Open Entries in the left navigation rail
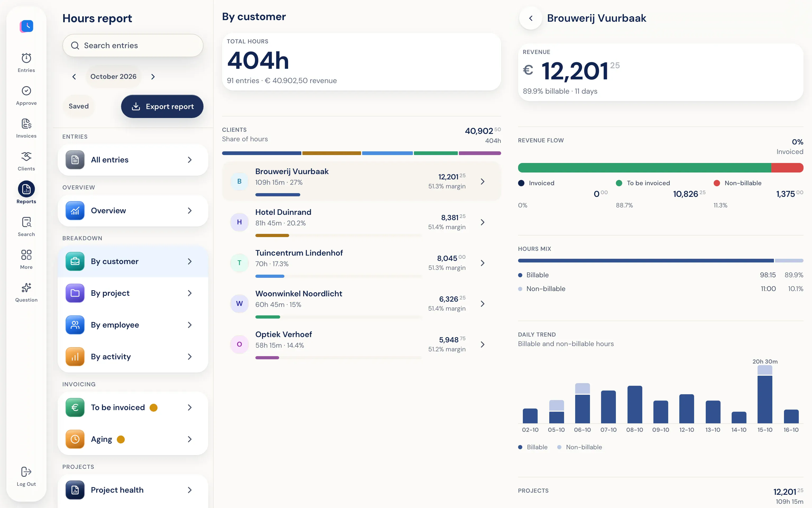The height and width of the screenshot is (508, 812). coord(26,62)
